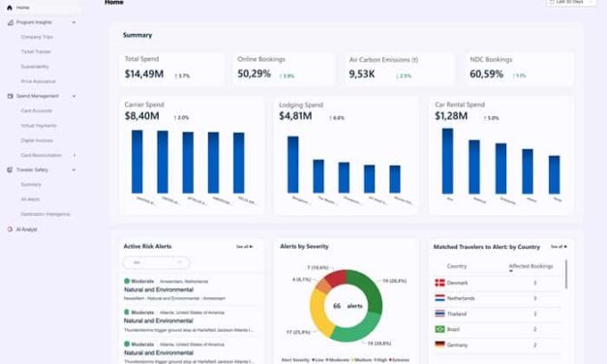Click the Denmark flag icon
The image size is (607, 364).
440,283
